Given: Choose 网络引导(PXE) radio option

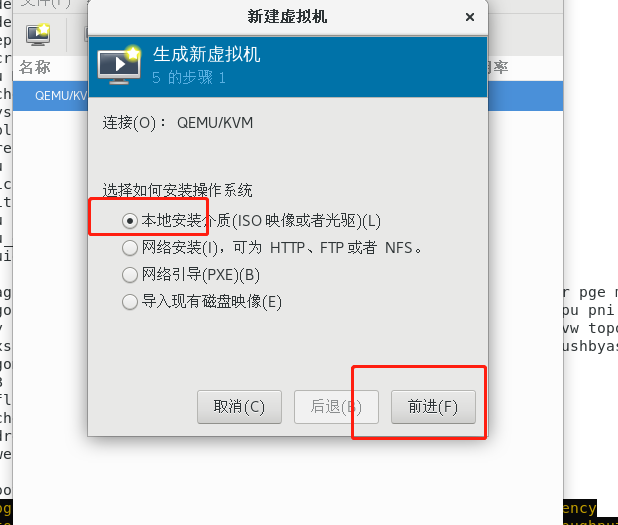Looking at the screenshot, I should [191, 275].
